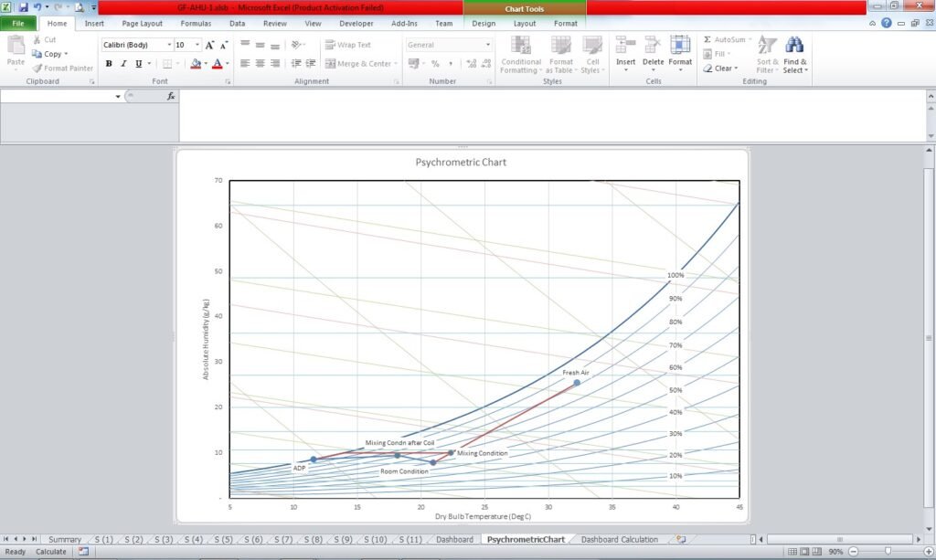Click the Copy icon in Clipboard group

coord(38,54)
